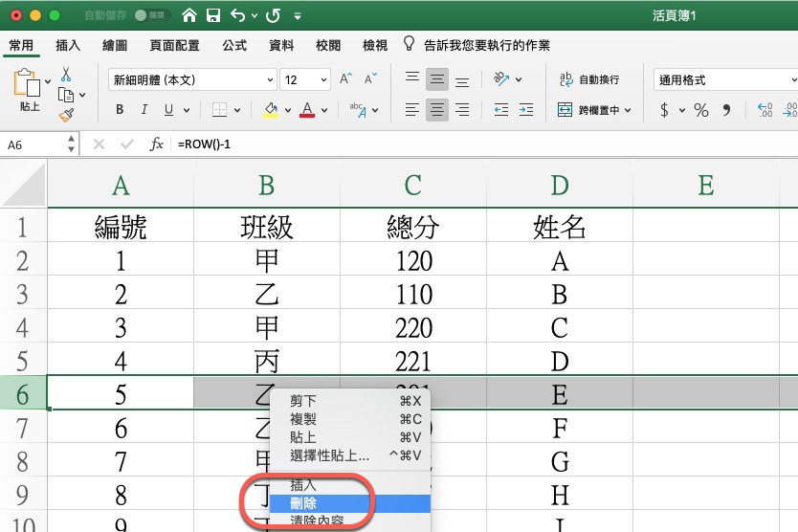Open the 插入 ribbon tab
This screenshot has height=532, width=798.
point(68,45)
